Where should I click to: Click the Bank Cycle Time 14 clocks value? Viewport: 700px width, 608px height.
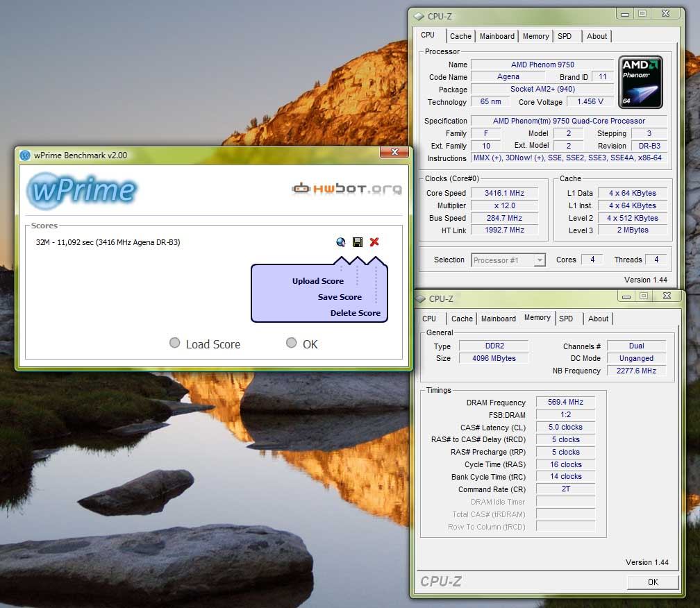pyautogui.click(x=565, y=476)
